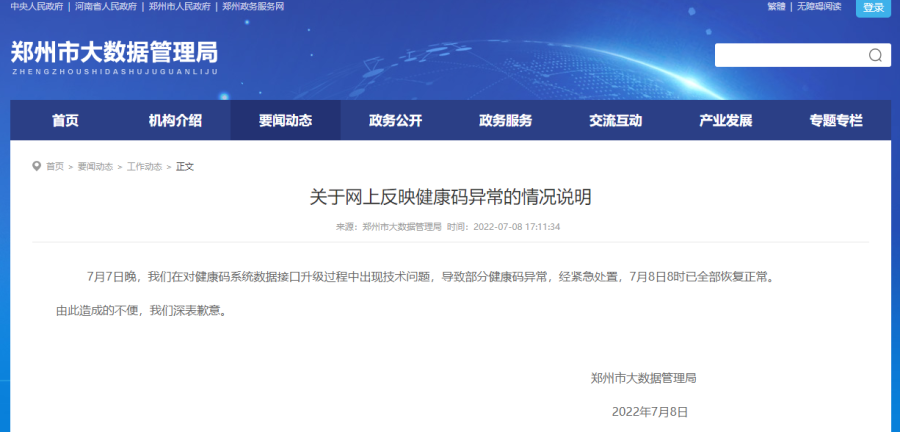
Task: Open the 首页 navigation tab
Action: 65,121
